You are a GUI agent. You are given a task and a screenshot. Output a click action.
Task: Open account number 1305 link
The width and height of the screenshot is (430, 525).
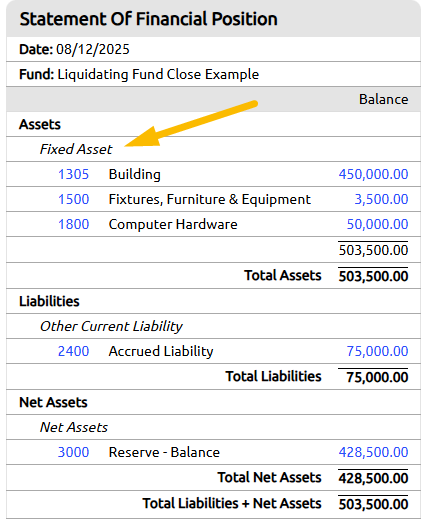(73, 174)
